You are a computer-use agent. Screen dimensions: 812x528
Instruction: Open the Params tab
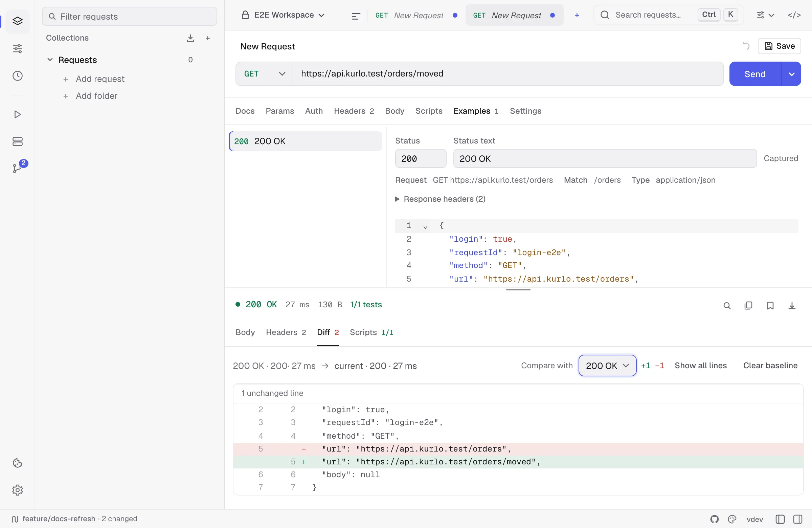(x=280, y=111)
